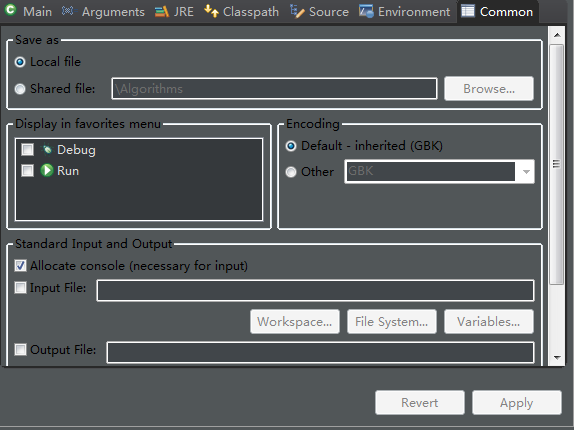Switch to the Source tab
Viewport: 574px width, 430px height.
pyautogui.click(x=320, y=12)
